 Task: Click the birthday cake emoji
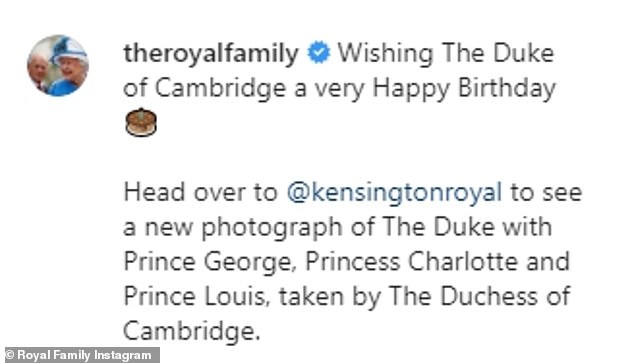click(x=141, y=122)
